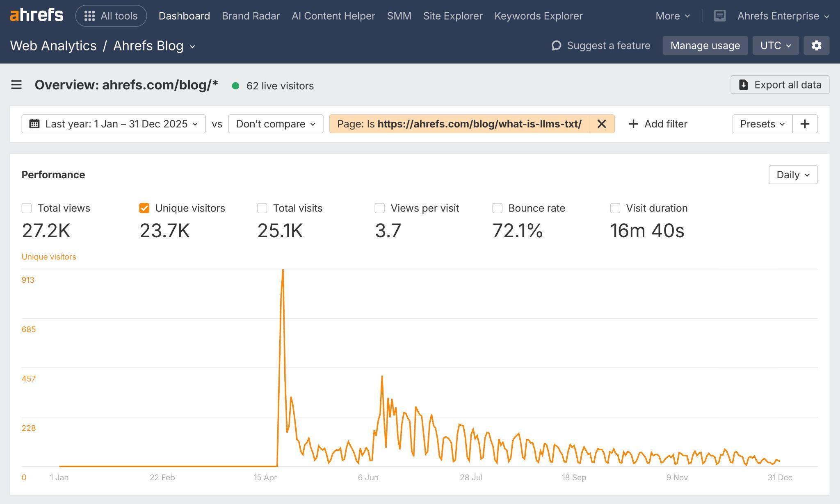Click the ahrefs logo

(x=36, y=15)
